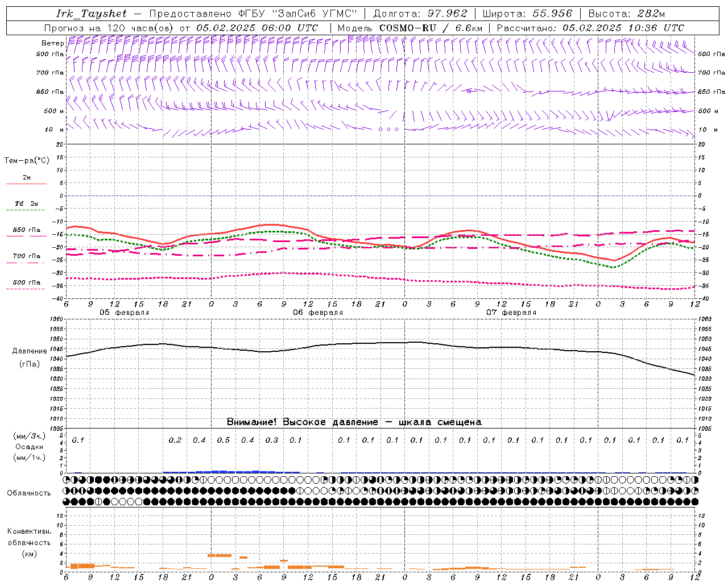This screenshot has width=728, height=582.
Task: Click the 'Конвективн.' convective cloud label
Action: 29,531
